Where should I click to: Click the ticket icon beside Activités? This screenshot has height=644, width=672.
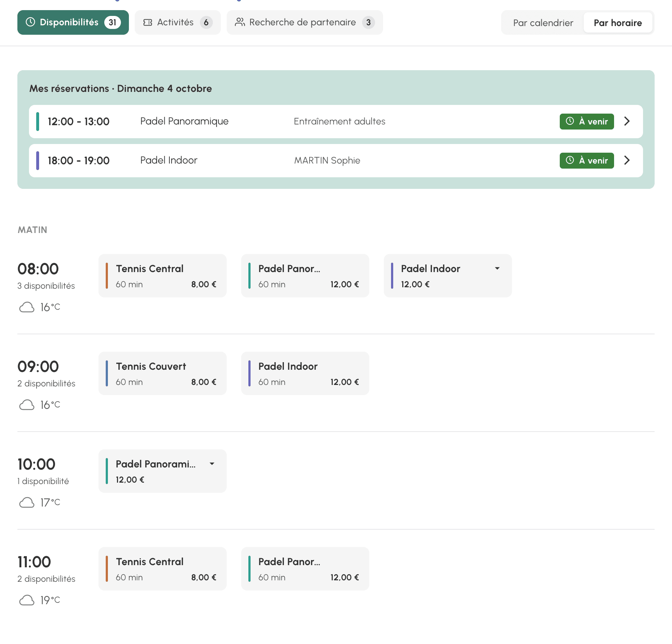click(148, 22)
